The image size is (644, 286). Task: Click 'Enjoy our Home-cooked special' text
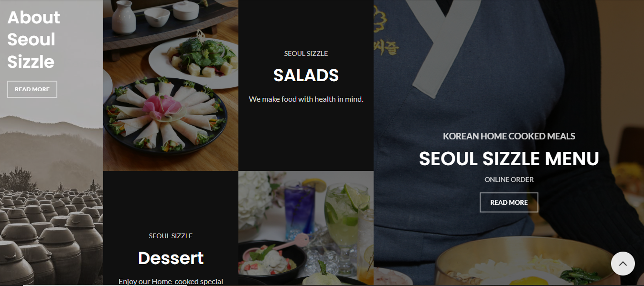(171, 282)
